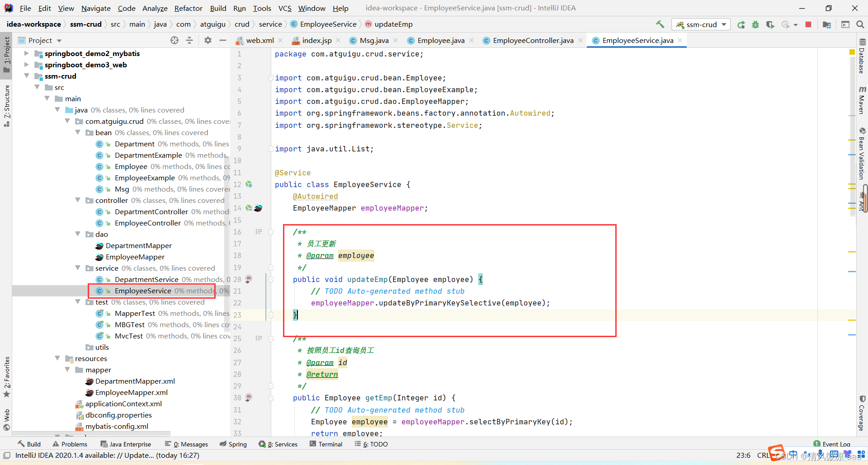Click locate file target icon in Project panel
The image size is (868, 465).
175,40
